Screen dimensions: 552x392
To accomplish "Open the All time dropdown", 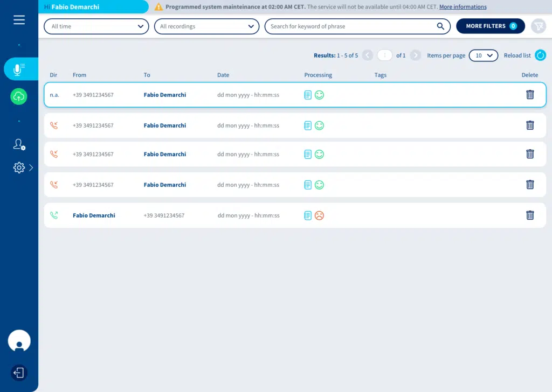I will pyautogui.click(x=96, y=26).
